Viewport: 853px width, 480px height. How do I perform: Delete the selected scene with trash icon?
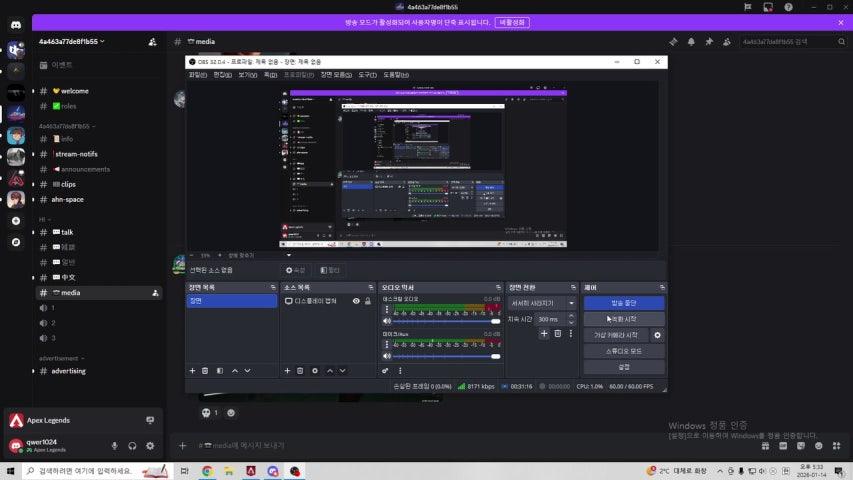point(205,370)
